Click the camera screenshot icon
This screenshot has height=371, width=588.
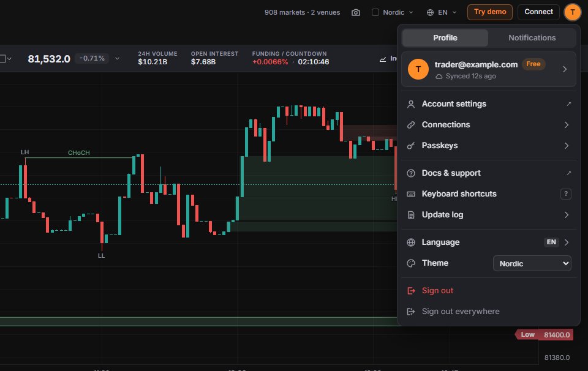point(355,12)
